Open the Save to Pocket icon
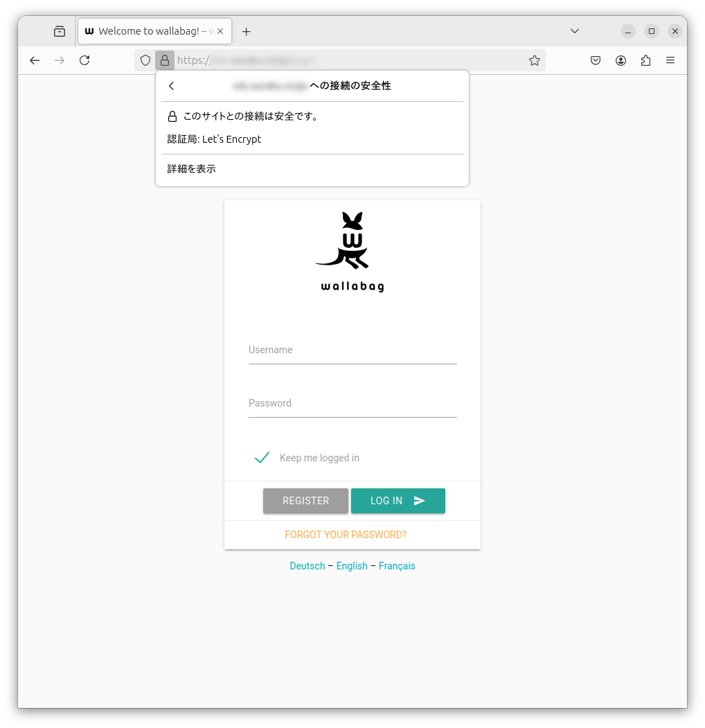705x728 pixels. 596,60
